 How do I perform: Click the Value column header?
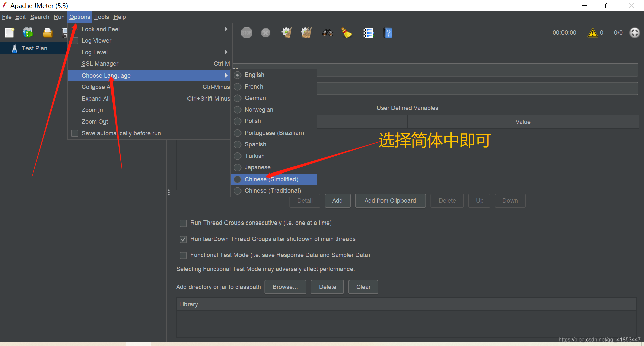click(523, 122)
